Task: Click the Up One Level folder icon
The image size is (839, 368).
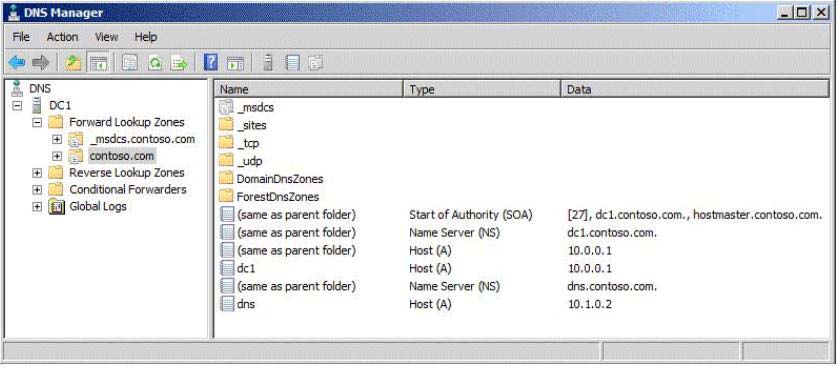Action: [x=73, y=63]
